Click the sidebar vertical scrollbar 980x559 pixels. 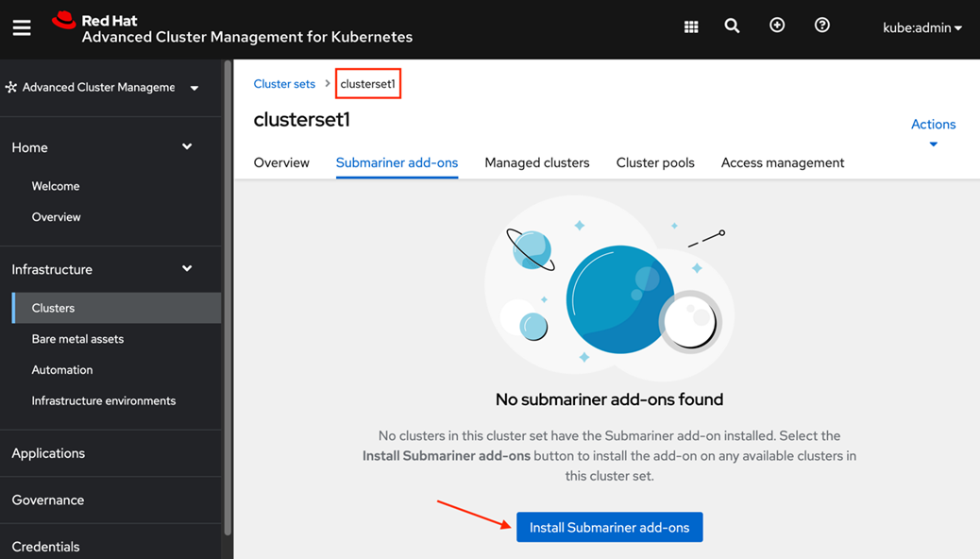click(228, 297)
